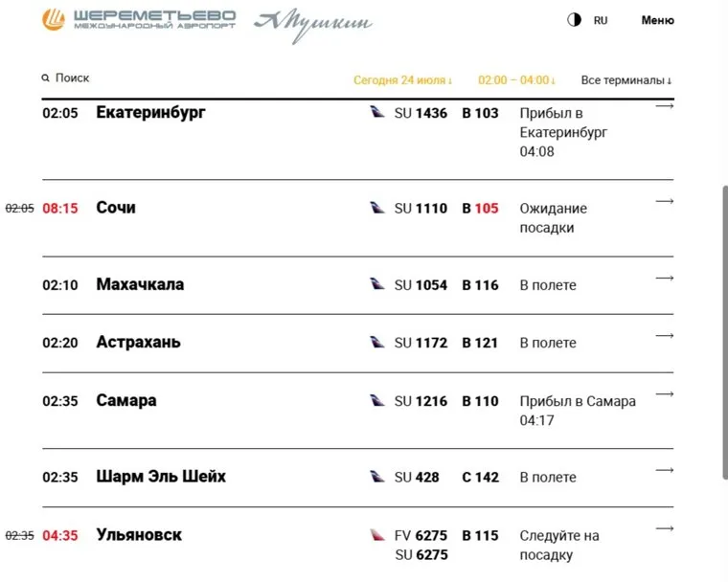
Task: Open the Сочи flight details arrow
Action: point(664,201)
